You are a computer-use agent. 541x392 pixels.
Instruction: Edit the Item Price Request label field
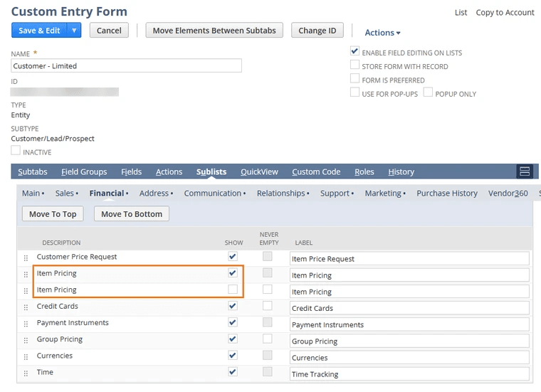click(x=409, y=258)
